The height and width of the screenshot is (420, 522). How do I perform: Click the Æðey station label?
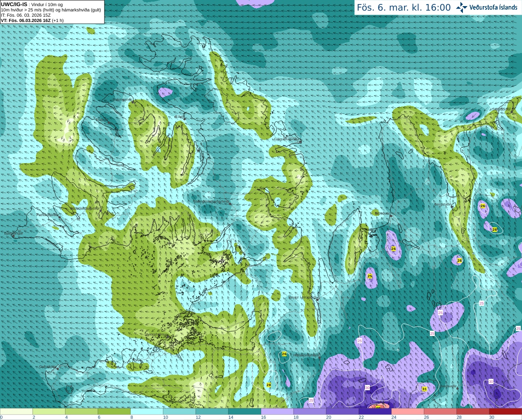point(179,117)
